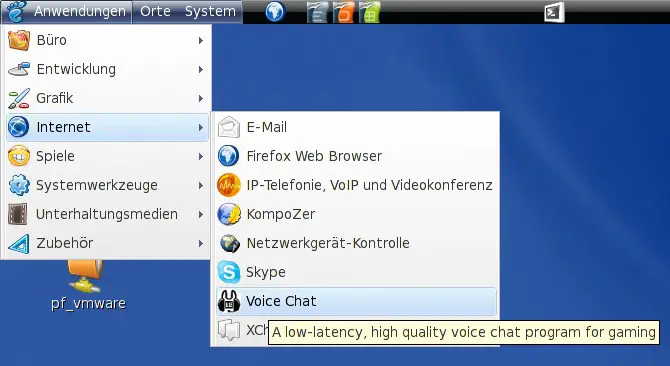Image resolution: width=670 pixels, height=366 pixels.
Task: Click the E-Mail envelope icon
Action: point(229,127)
